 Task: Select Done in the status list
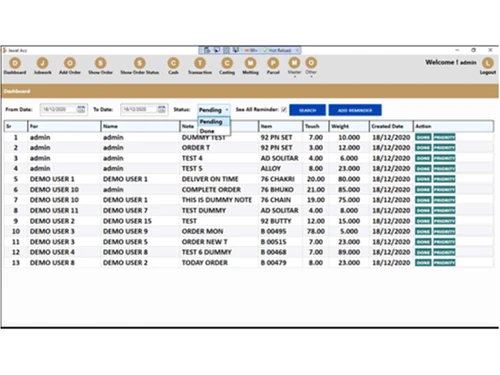tap(214, 131)
